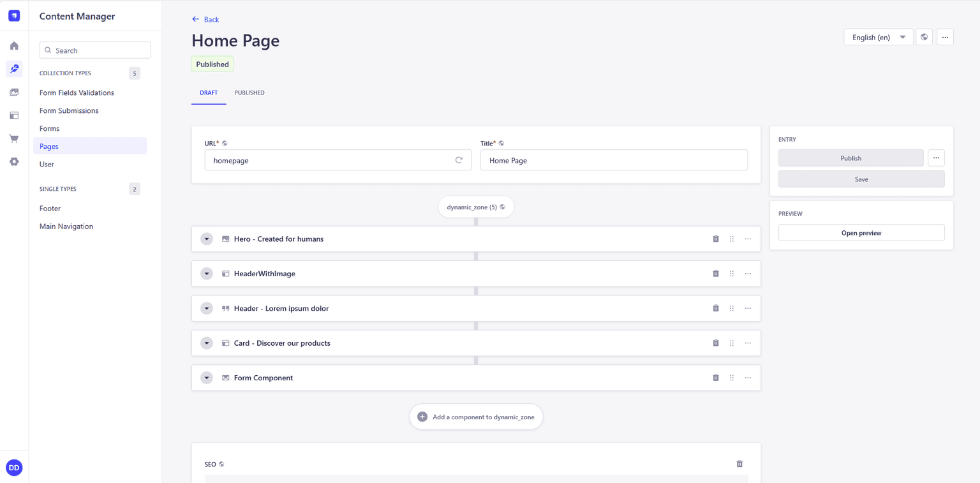Delete the Header - Lorem ipsum dolor component
The image size is (980, 483).
pyautogui.click(x=716, y=308)
